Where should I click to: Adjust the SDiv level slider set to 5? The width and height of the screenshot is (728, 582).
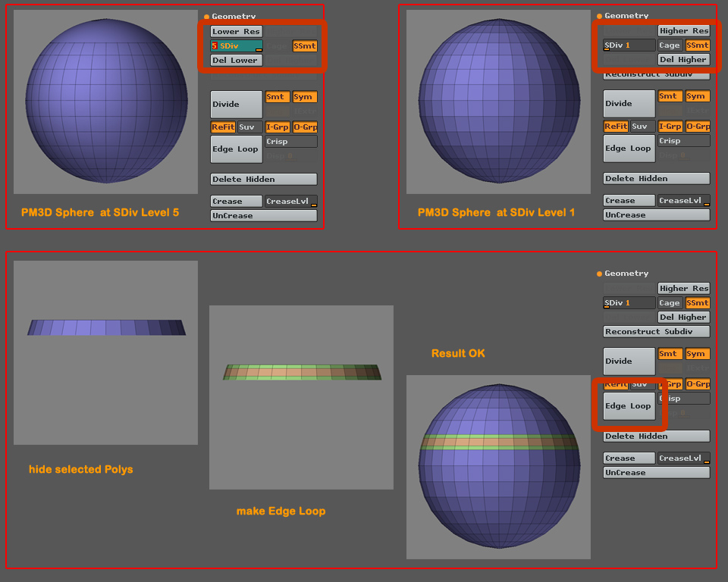[235, 45]
